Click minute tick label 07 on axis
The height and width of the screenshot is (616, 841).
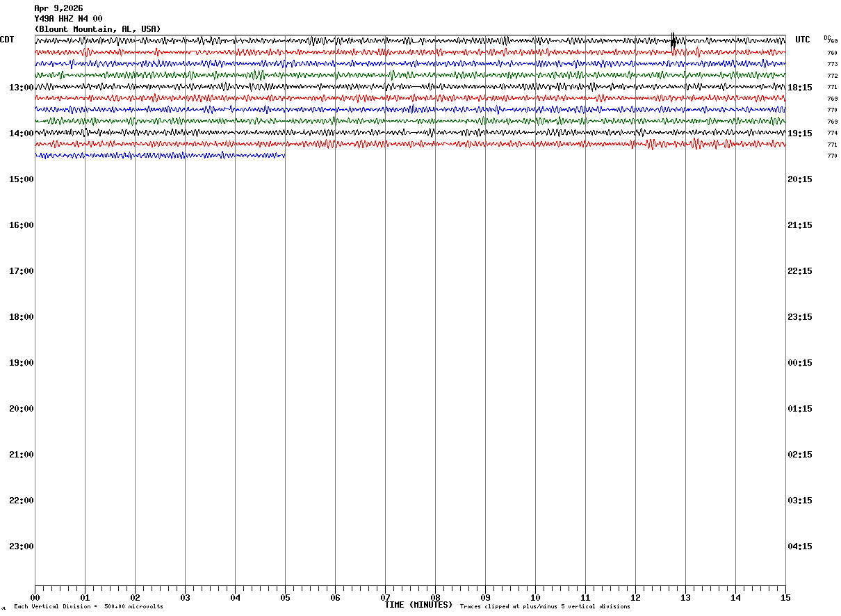(x=385, y=598)
